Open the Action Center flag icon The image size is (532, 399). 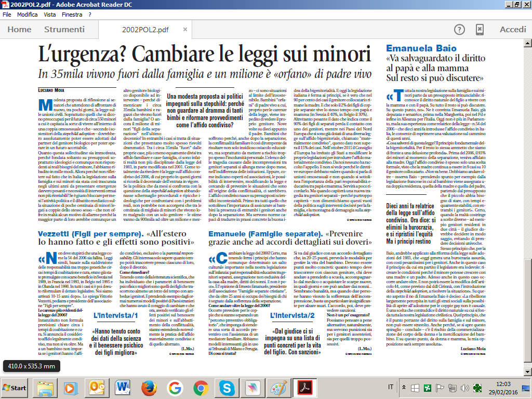[440, 388]
